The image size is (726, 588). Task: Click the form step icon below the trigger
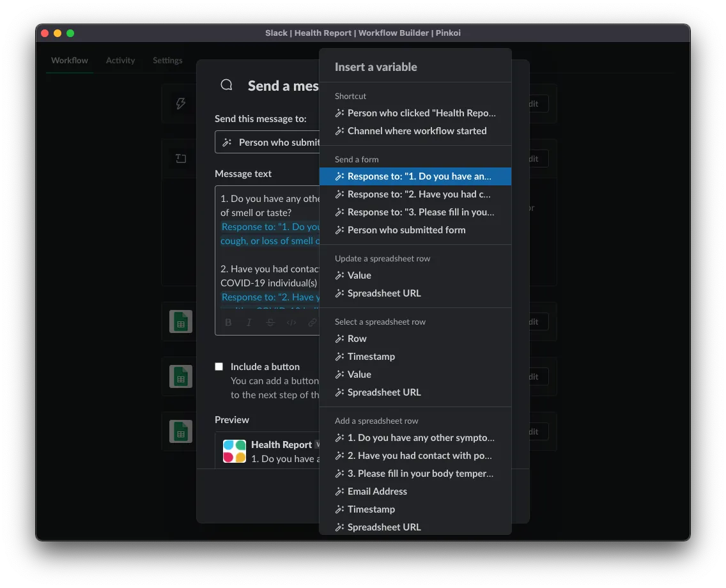(x=181, y=159)
